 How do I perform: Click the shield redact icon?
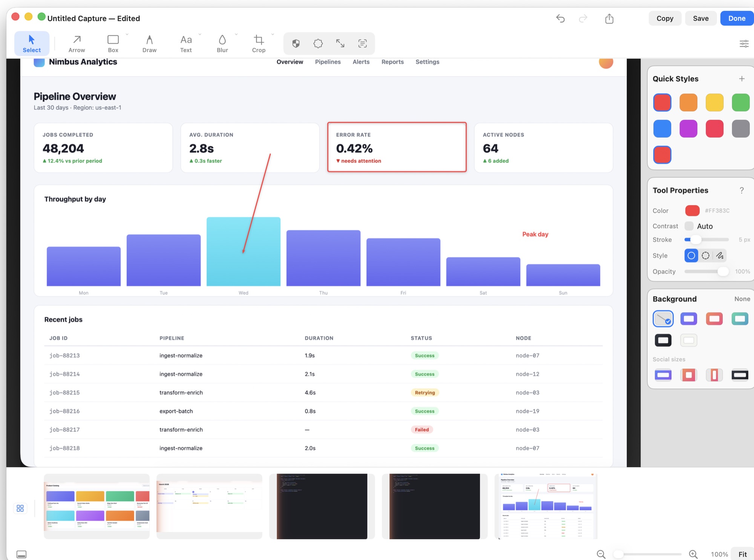pos(296,44)
